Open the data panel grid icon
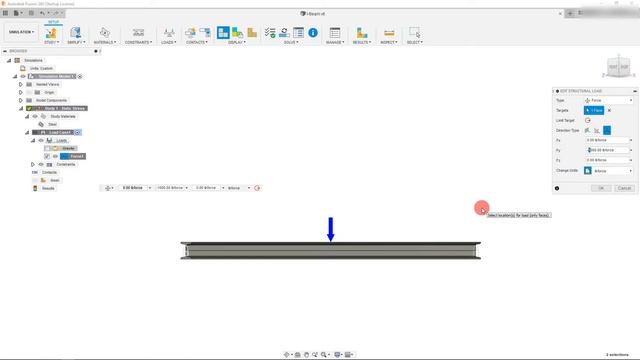Viewport: 640px width, 360px height. point(5,13)
